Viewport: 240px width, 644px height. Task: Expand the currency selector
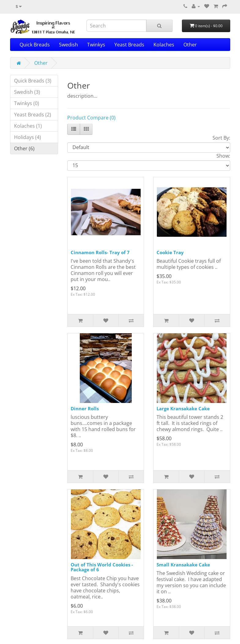point(19,6)
